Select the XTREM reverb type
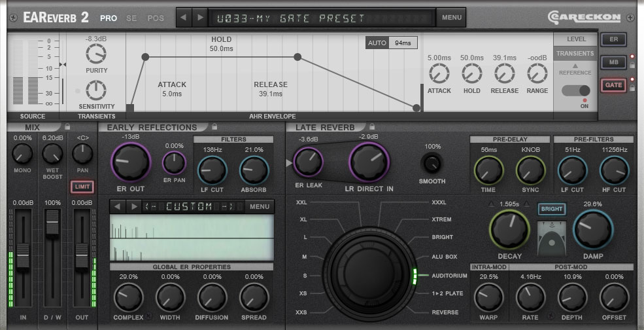The image size is (644, 330). (442, 219)
